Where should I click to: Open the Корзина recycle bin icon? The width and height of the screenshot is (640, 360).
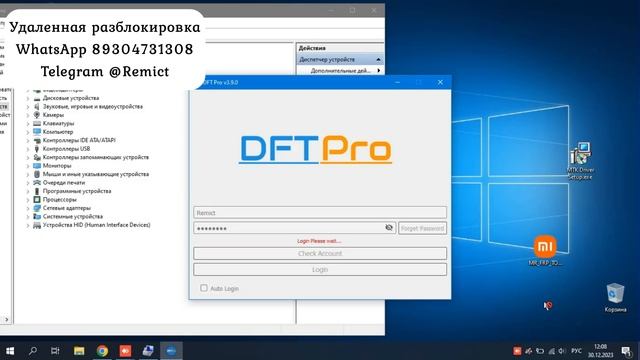click(x=615, y=298)
